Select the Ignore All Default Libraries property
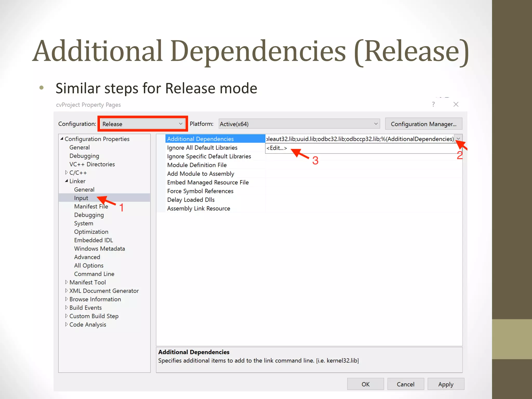 point(202,148)
